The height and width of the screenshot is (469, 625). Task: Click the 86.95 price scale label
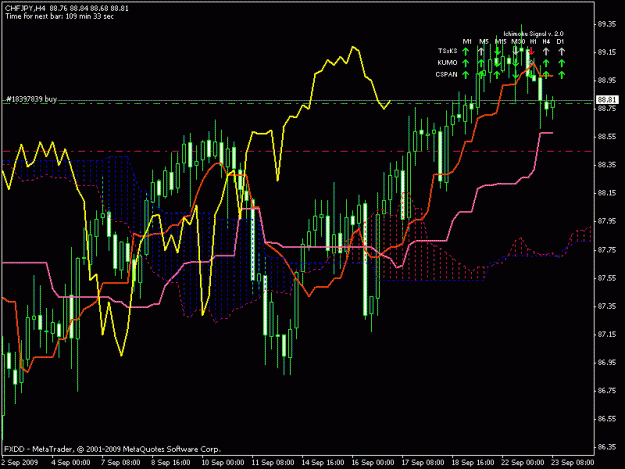(607, 363)
